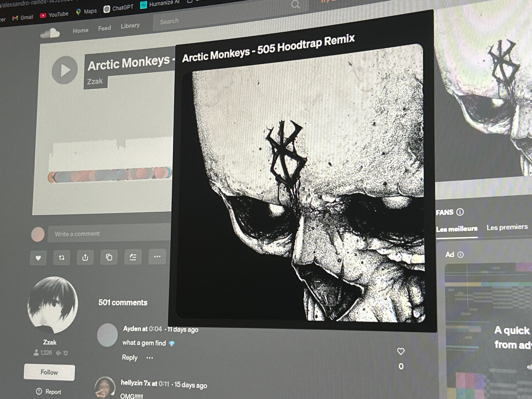Reply to Ayden's comment

coord(129,357)
